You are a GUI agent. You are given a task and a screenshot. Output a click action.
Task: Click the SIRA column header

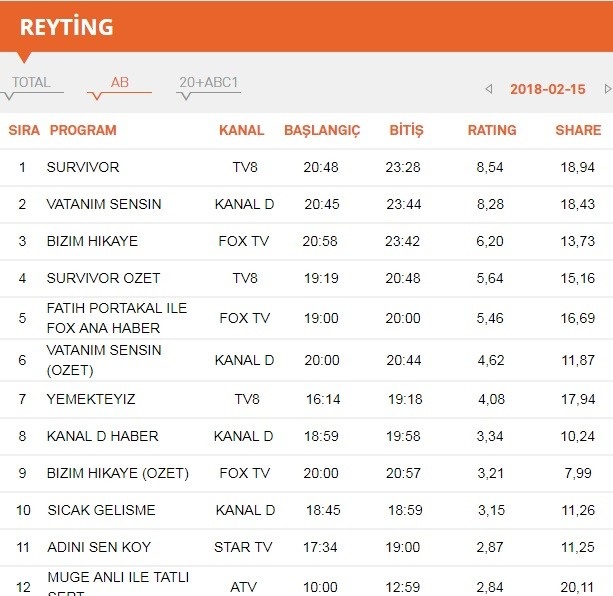click(24, 130)
